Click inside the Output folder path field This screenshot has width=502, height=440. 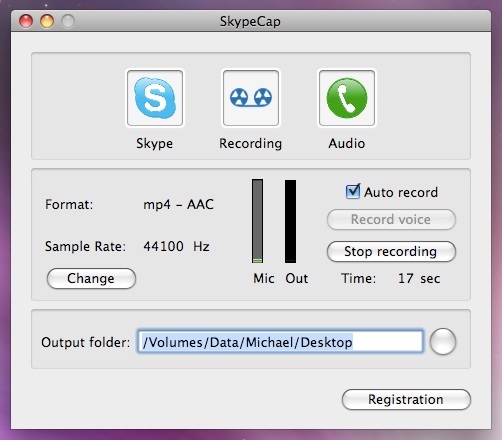[x=280, y=342]
